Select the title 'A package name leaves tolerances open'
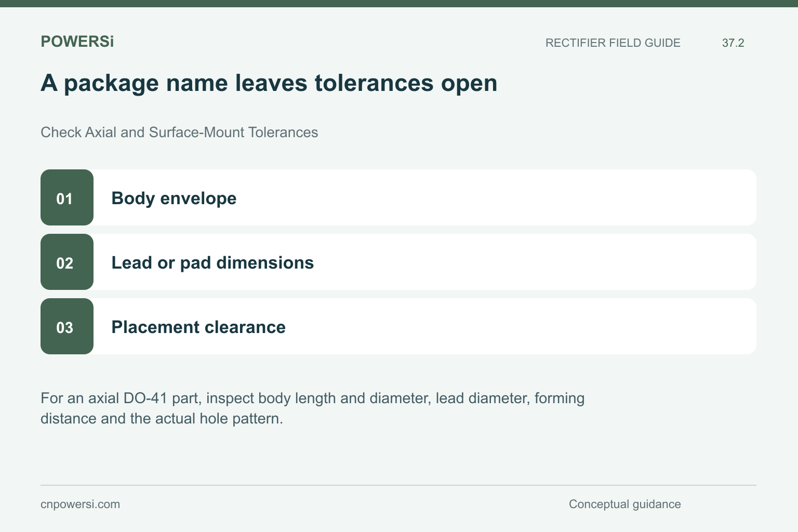 269,83
